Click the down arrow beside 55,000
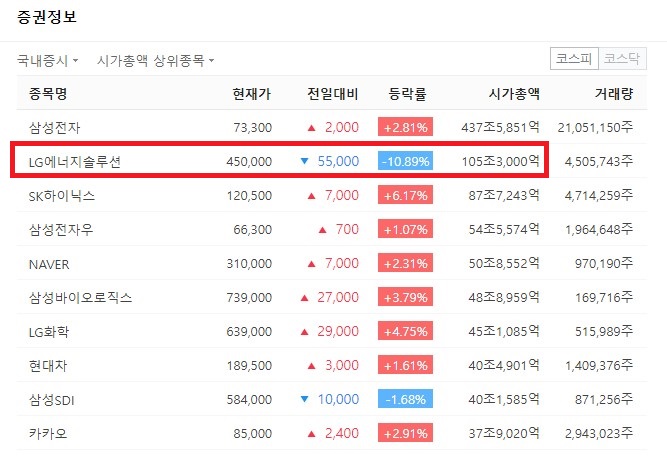Image resolution: width=667 pixels, height=462 pixels. click(x=304, y=161)
